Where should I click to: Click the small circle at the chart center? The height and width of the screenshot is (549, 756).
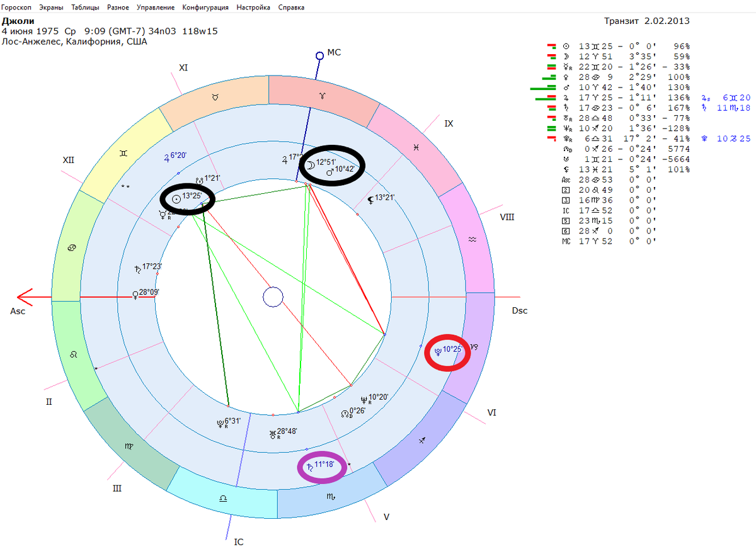point(273,297)
